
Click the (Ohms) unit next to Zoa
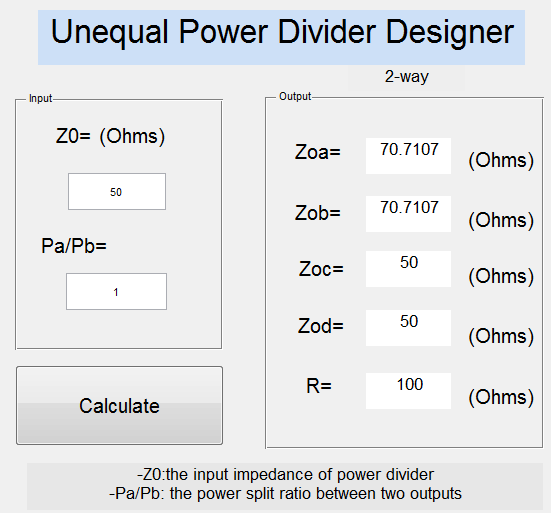[x=501, y=161]
